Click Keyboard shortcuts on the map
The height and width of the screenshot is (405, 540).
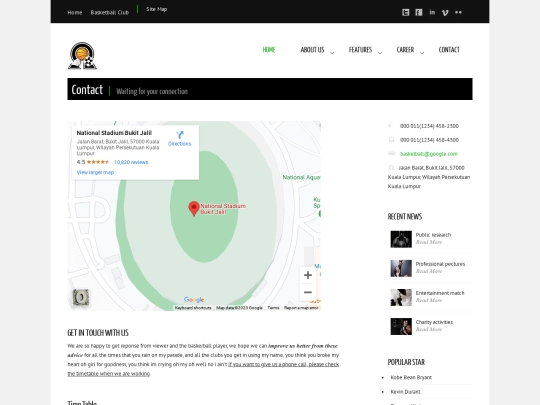click(x=193, y=308)
